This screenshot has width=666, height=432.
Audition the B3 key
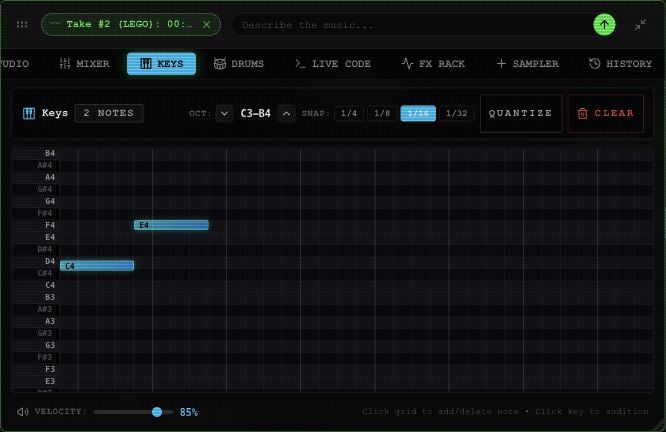coord(36,297)
